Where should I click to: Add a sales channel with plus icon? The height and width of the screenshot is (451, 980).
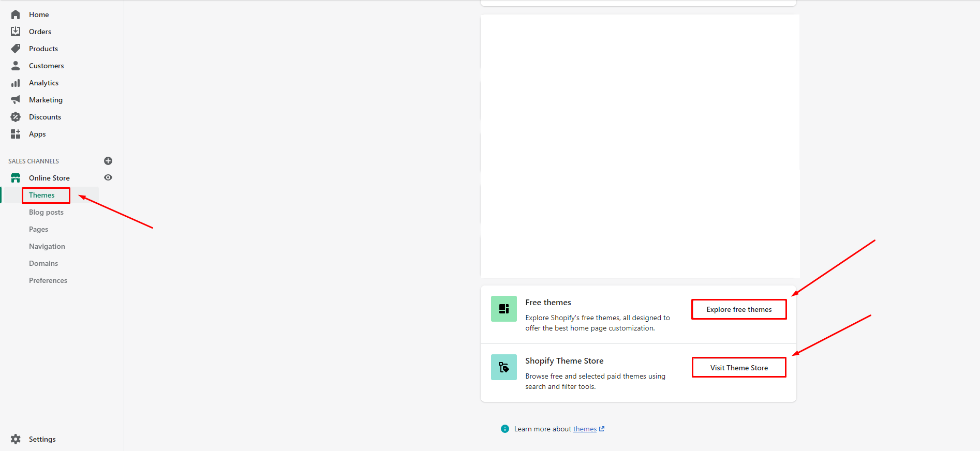pyautogui.click(x=108, y=161)
